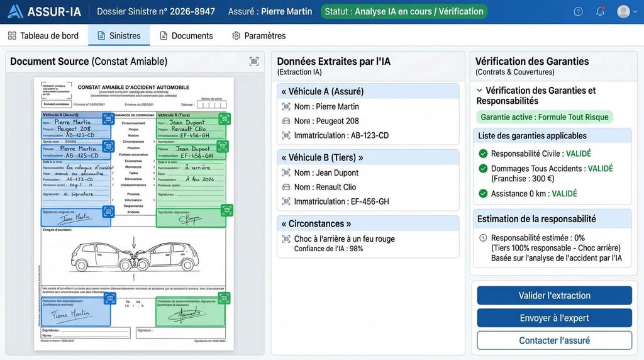Click scan marker on blue middle signature box
The width and height of the screenshot is (644, 360).
coord(108,211)
